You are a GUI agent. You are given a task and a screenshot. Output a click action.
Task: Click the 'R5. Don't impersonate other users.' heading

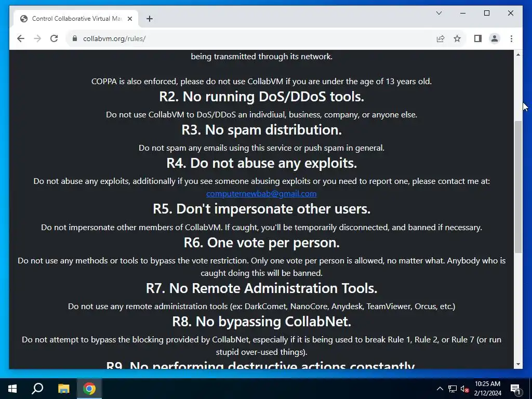point(262,209)
